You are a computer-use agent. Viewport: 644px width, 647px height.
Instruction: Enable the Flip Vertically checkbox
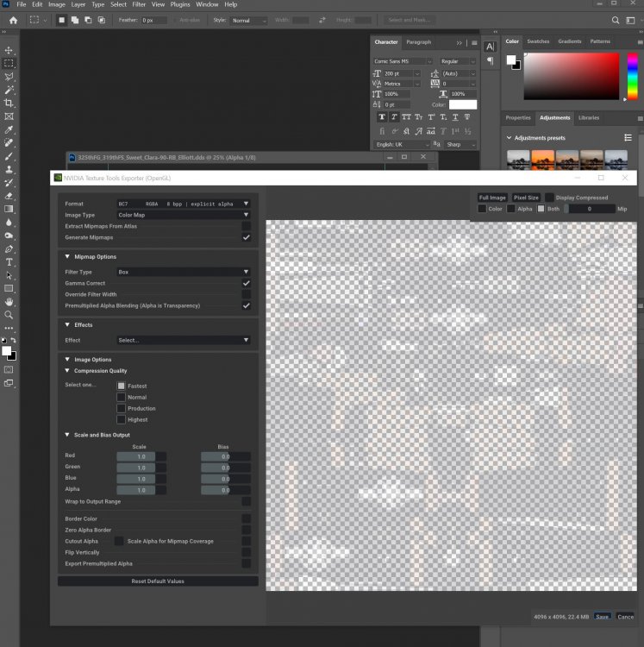click(247, 552)
